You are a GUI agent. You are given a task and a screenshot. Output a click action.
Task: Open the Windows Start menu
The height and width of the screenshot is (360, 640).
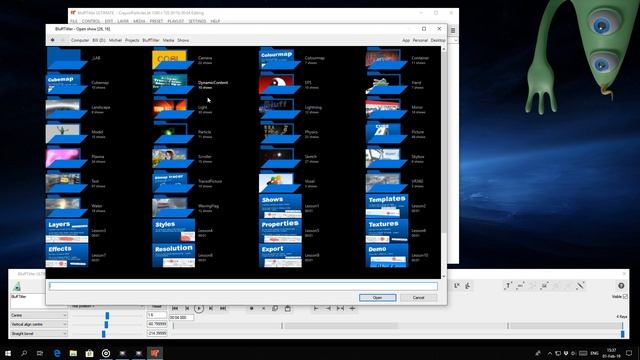(8, 353)
